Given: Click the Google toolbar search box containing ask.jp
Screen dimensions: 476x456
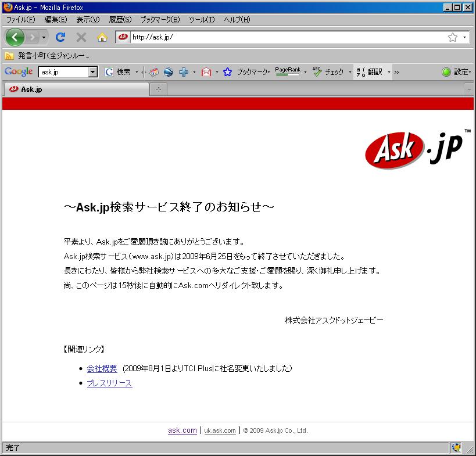Looking at the screenshot, I should tap(64, 72).
